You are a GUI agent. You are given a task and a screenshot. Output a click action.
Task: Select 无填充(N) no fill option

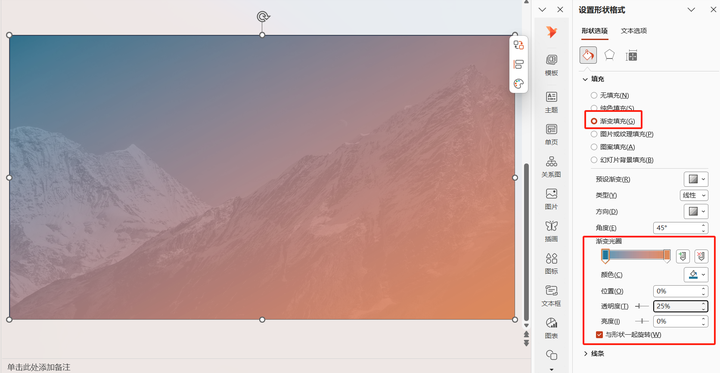pyautogui.click(x=610, y=95)
